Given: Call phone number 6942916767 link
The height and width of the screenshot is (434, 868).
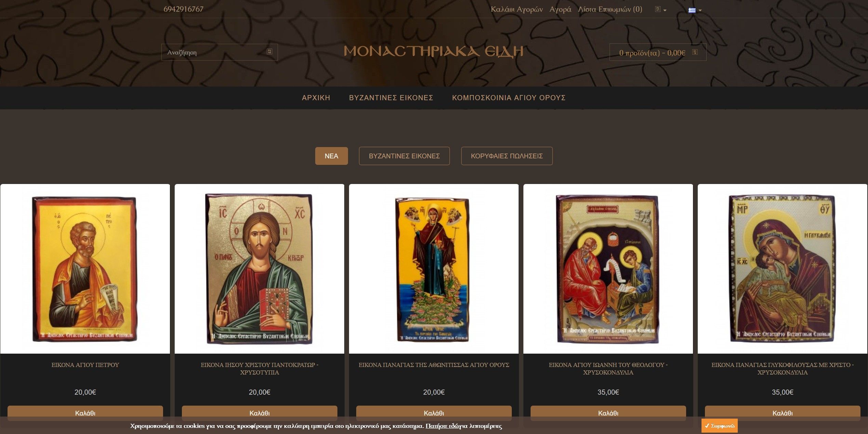Looking at the screenshot, I should (x=184, y=9).
